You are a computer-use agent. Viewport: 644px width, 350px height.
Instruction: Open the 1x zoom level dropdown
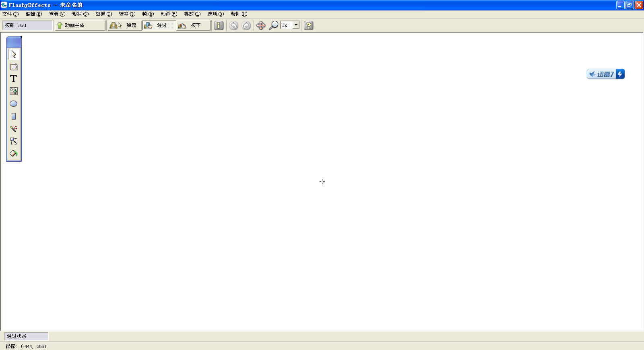click(296, 25)
